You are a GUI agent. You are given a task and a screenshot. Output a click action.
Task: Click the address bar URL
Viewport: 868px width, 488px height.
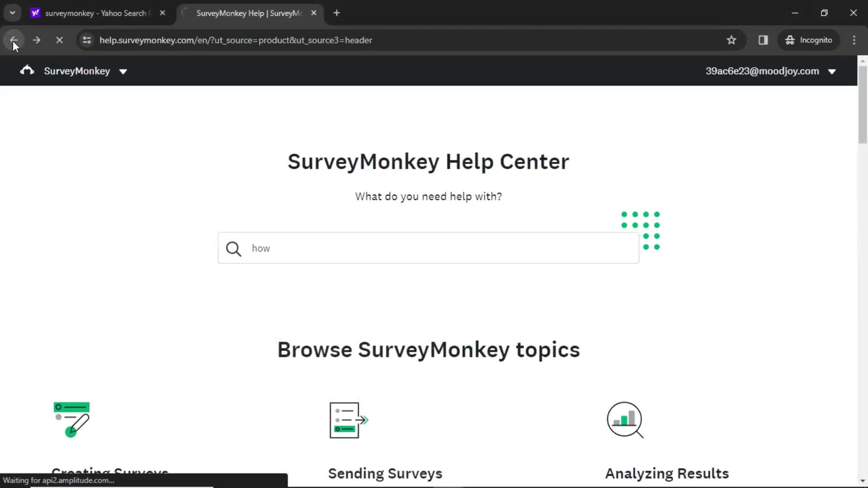(236, 40)
